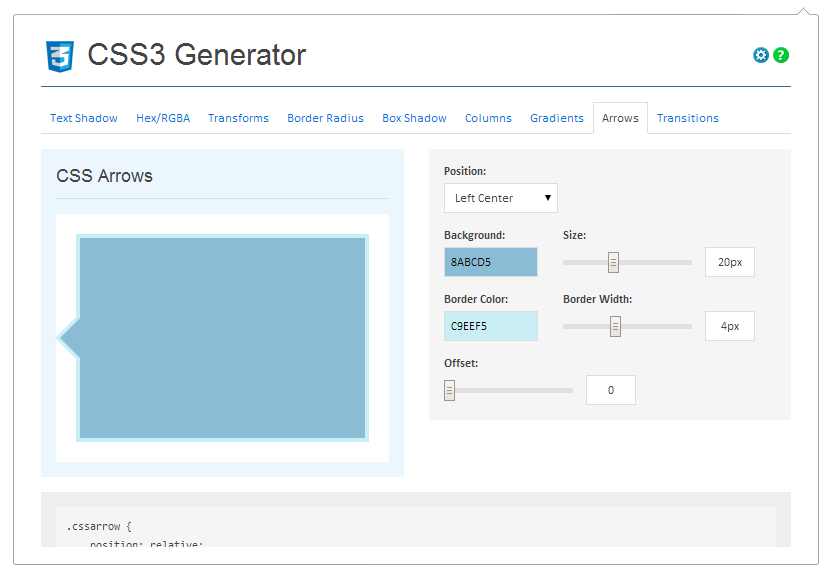Select the C9EEF5 border color swatch
Image resolution: width=832 pixels, height=580 pixels.
490,326
